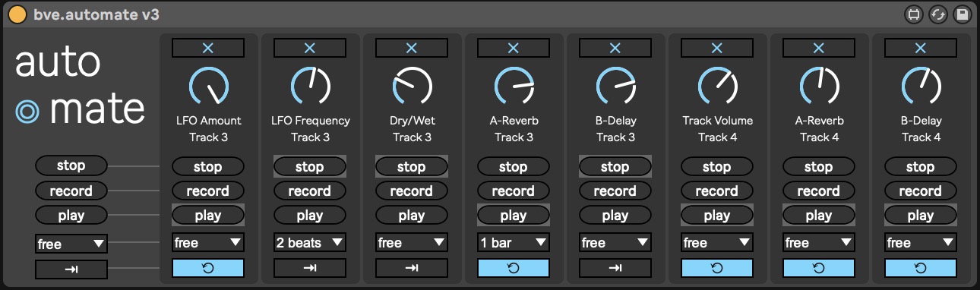Stop the LFO Amount slot
The width and height of the screenshot is (980, 290).
(208, 166)
